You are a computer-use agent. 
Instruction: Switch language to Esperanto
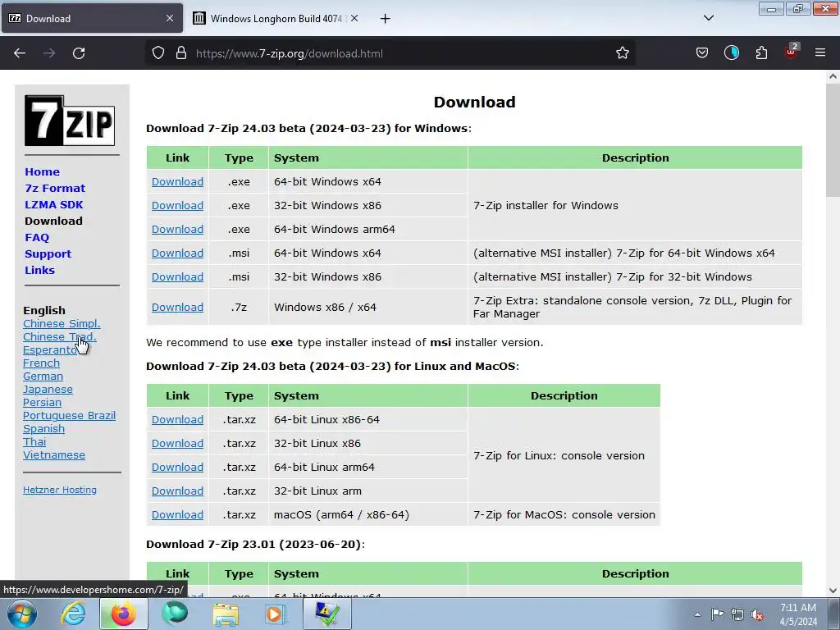point(50,349)
